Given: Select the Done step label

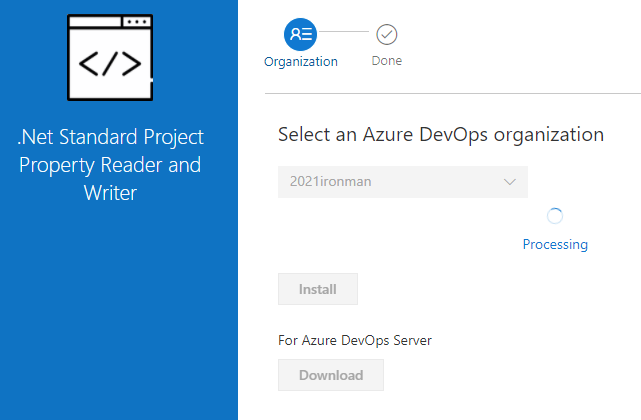Looking at the screenshot, I should click(x=387, y=61).
